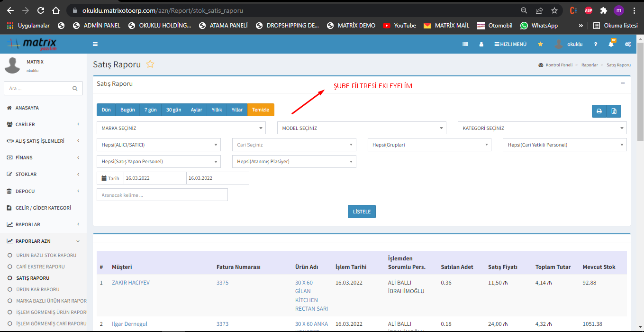
Task: Export report to Excel file
Action: (x=614, y=111)
